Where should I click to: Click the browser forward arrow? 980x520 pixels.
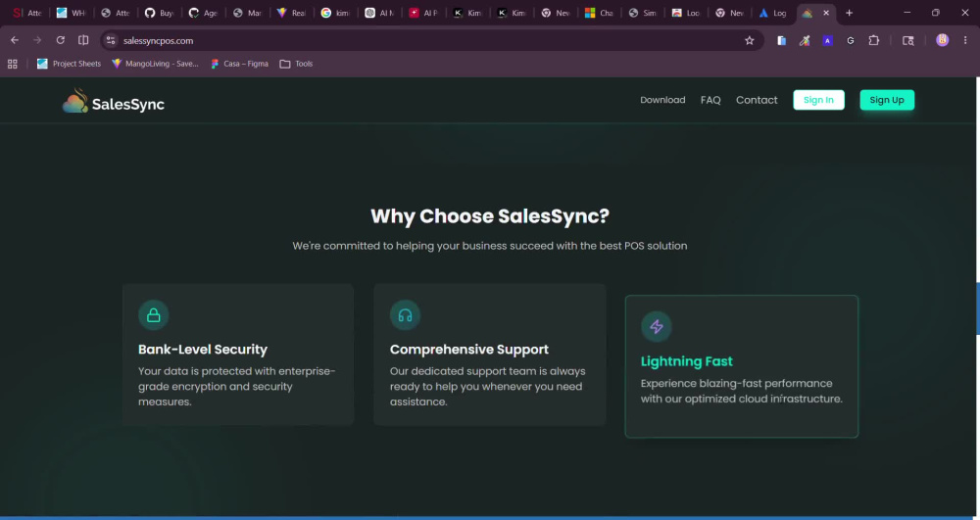[37, 40]
